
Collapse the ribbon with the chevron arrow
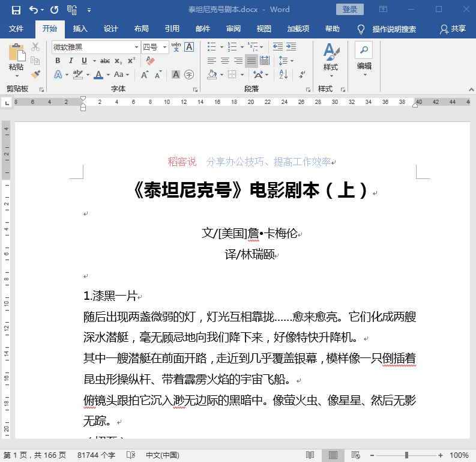[471, 90]
